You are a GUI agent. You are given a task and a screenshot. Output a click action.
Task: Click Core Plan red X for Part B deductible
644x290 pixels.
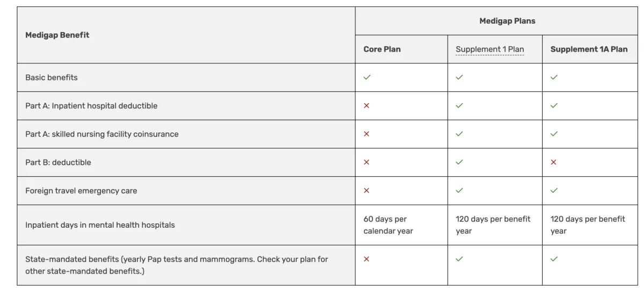[367, 162]
